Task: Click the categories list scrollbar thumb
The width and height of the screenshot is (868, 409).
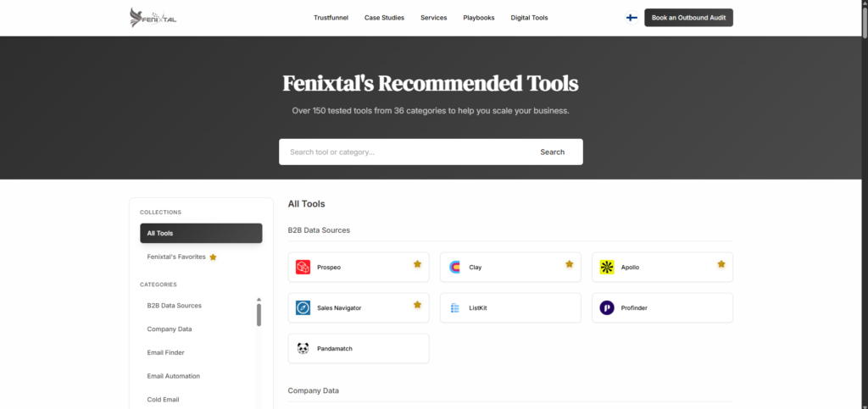Action: (259, 314)
